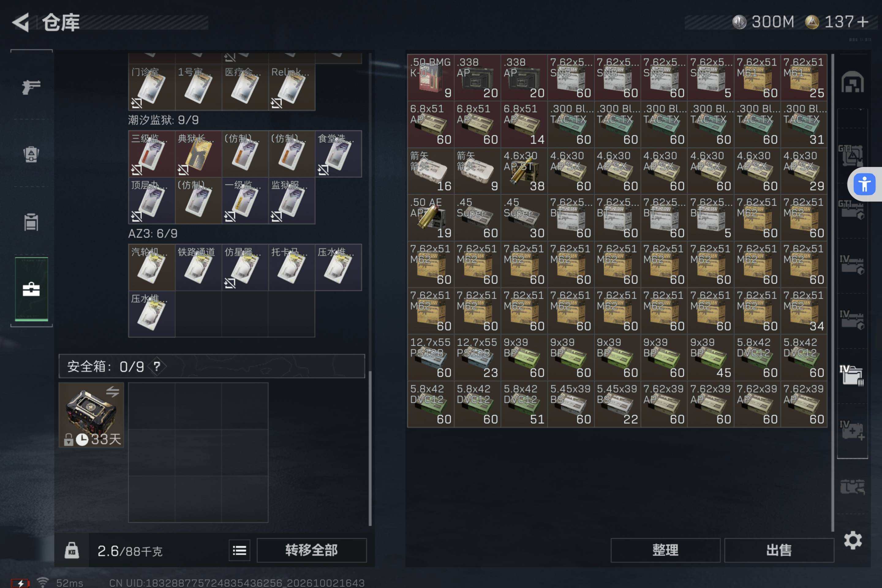Select the 6.8x51 AP stack of 14
882x588 pixels.
click(x=524, y=124)
